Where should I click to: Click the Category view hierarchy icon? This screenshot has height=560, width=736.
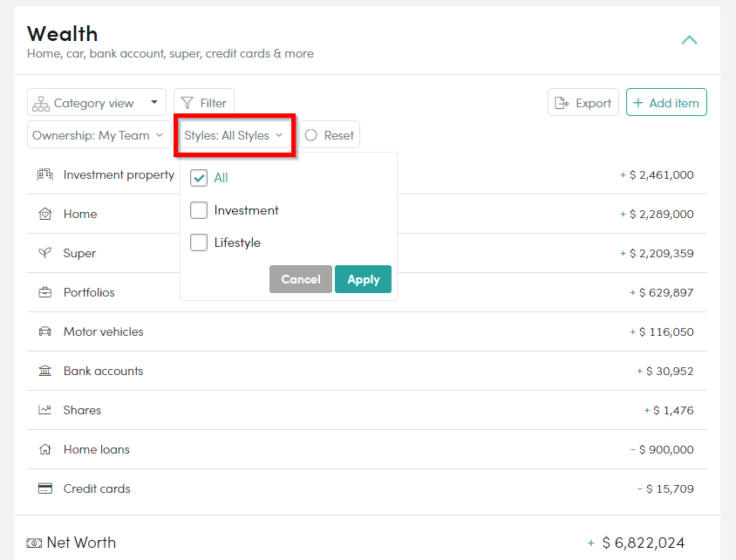[x=41, y=104]
